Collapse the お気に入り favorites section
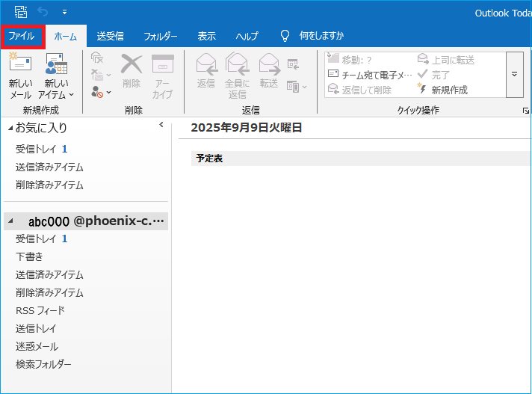Screen dimensions: 532x394 10,129
